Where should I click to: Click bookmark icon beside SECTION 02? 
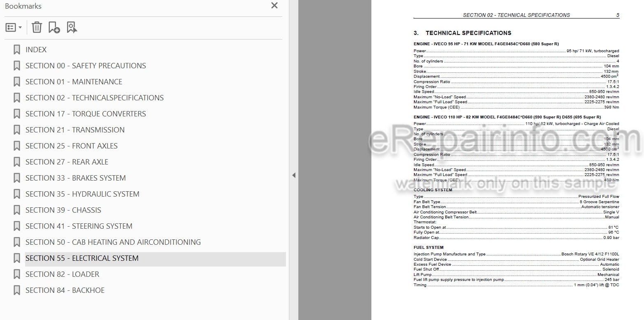[x=17, y=98]
